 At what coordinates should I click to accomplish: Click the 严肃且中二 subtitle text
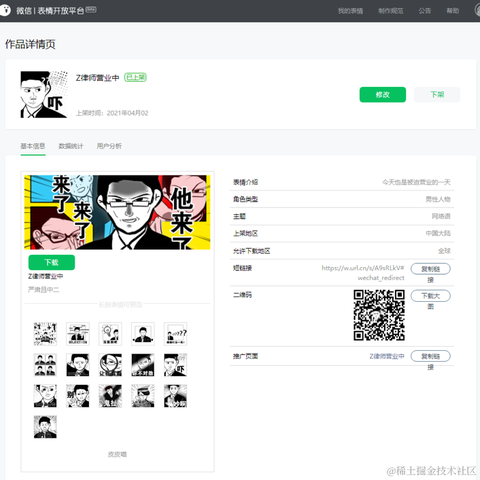pyautogui.click(x=43, y=290)
